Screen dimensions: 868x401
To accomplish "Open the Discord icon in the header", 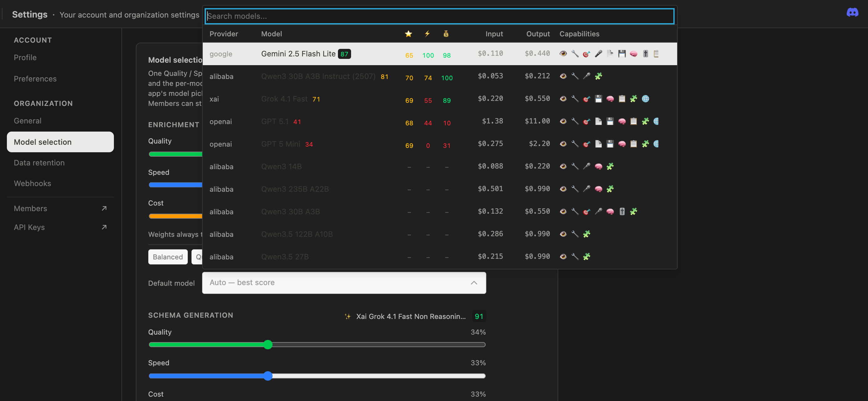I will [852, 13].
